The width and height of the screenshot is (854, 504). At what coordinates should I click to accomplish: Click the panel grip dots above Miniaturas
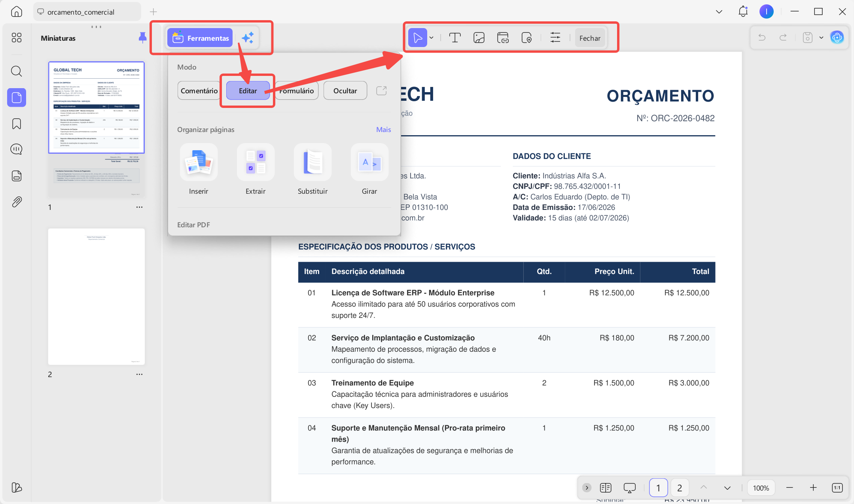(x=96, y=27)
